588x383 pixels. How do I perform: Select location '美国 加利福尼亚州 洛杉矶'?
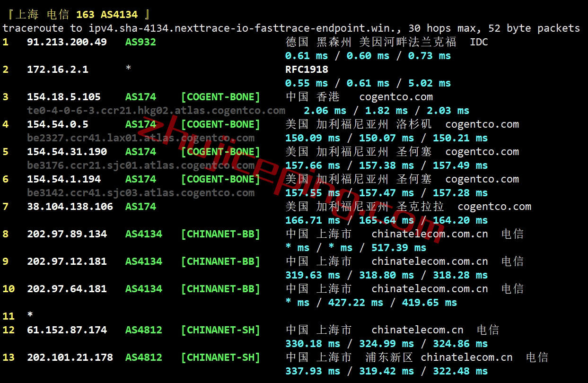pyautogui.click(x=359, y=124)
